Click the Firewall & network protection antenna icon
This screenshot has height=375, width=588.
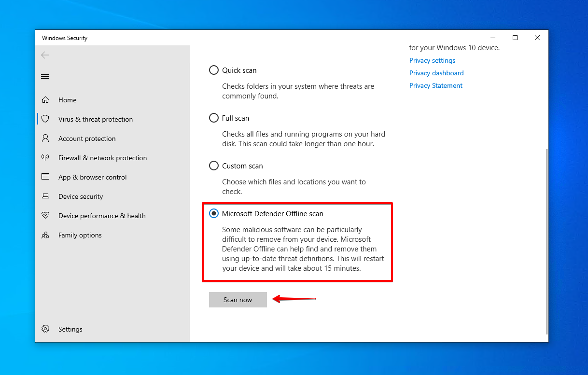point(45,158)
